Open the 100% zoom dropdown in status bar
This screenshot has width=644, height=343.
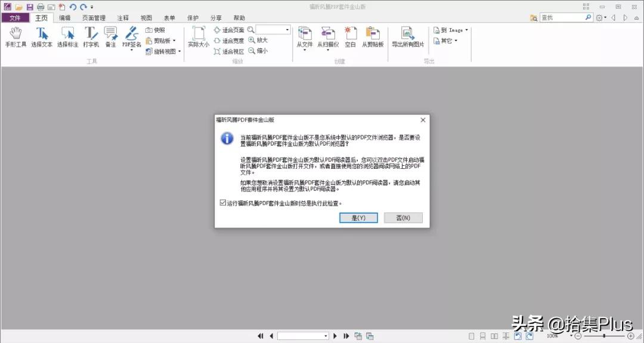(x=571, y=336)
